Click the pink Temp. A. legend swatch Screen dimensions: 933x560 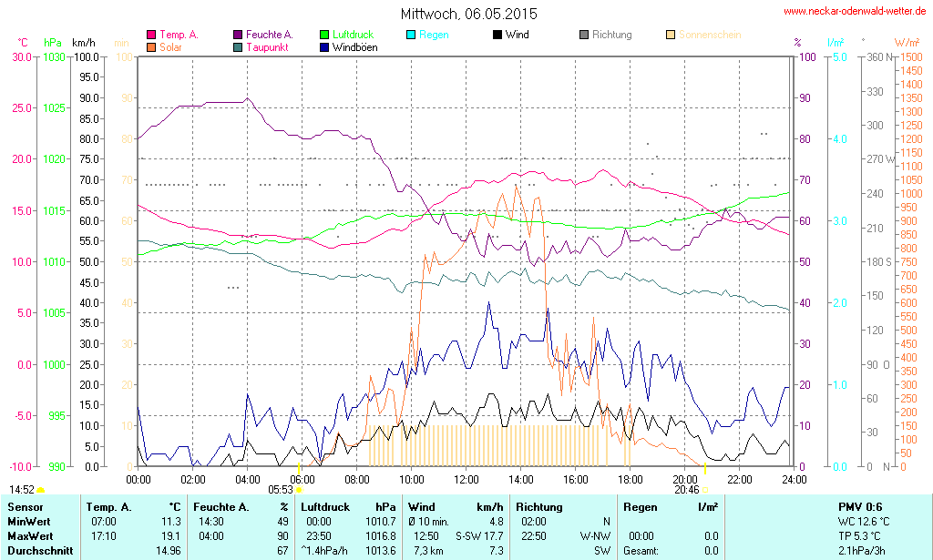pyautogui.click(x=151, y=36)
